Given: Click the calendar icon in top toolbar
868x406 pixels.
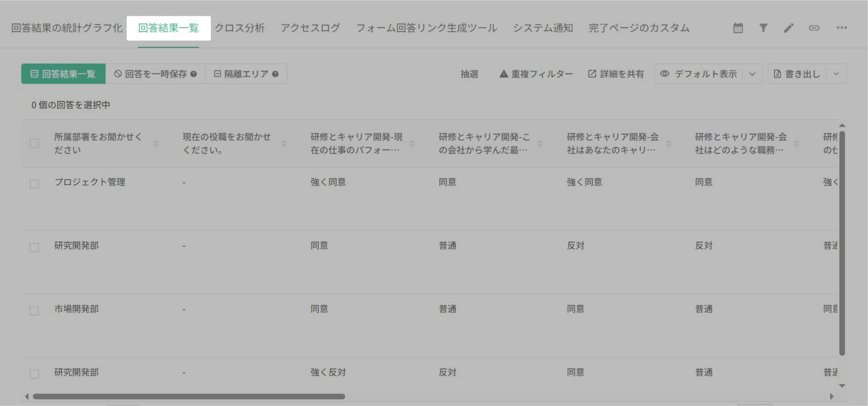Looking at the screenshot, I should [x=738, y=28].
